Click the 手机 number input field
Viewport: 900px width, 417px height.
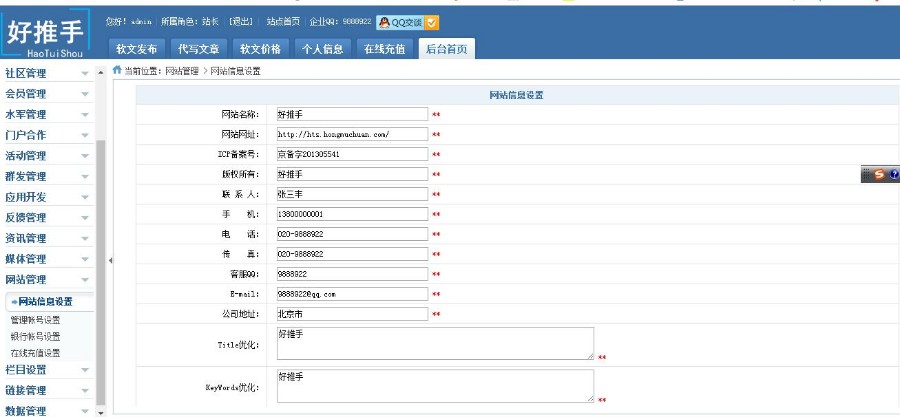point(352,214)
